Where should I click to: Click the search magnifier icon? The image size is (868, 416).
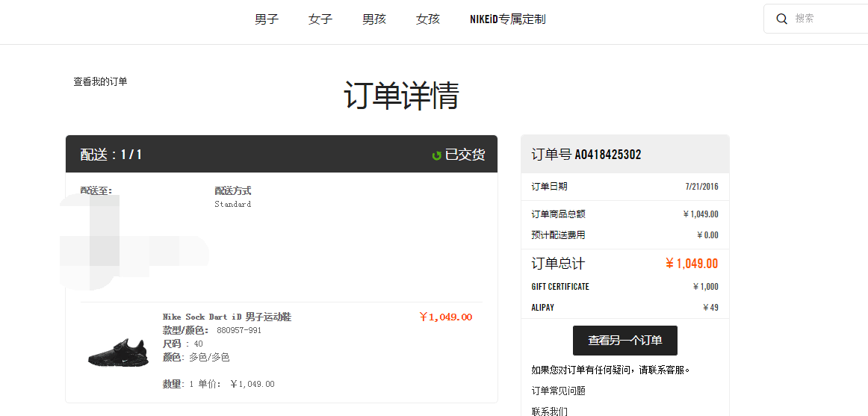click(781, 19)
